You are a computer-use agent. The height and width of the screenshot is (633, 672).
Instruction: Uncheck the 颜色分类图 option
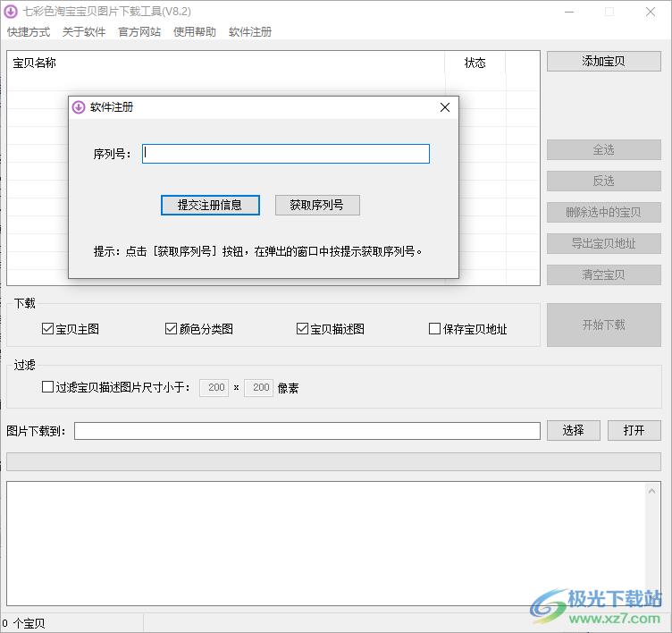point(172,329)
